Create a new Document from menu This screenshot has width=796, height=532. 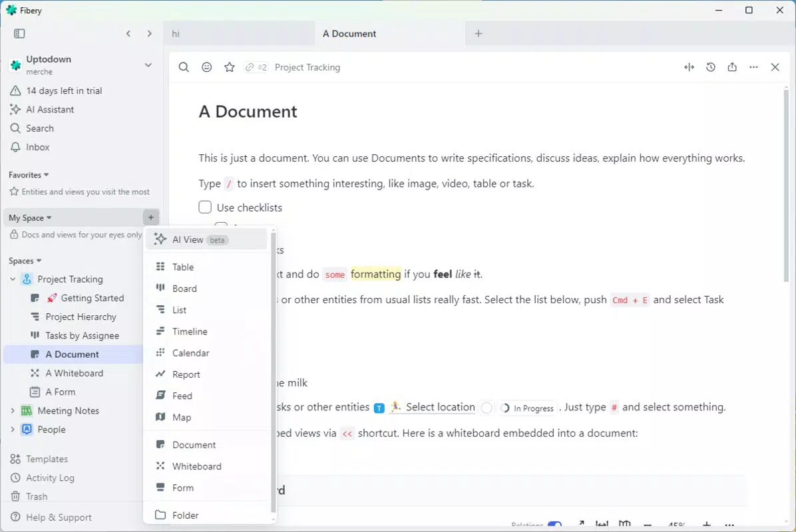coord(206,445)
